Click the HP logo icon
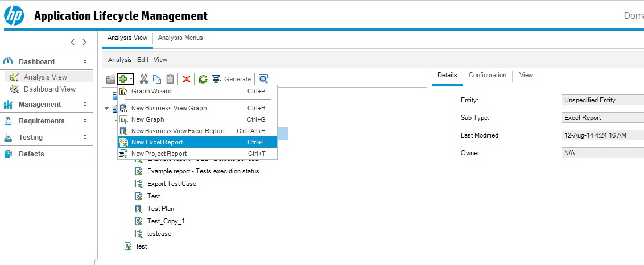 tap(14, 15)
